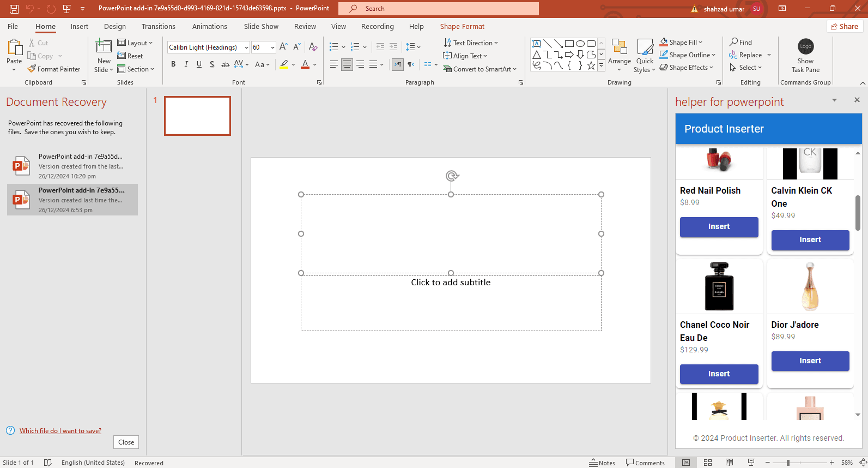Click Increase List Level indent icon
The height and width of the screenshot is (468, 868).
coord(393,47)
